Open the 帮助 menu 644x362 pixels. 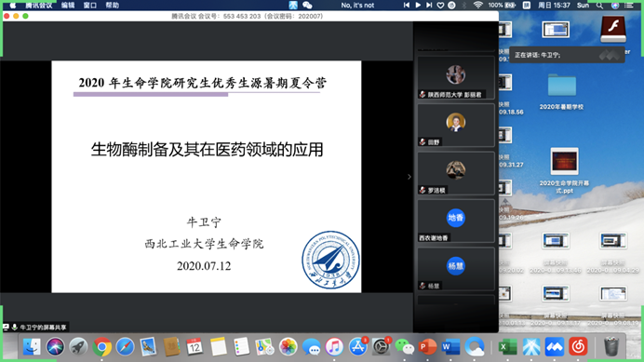click(x=112, y=5)
